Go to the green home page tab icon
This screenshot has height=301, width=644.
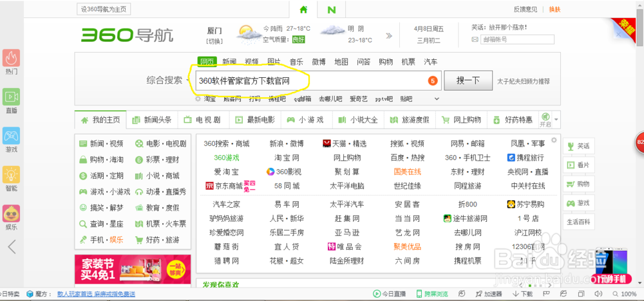(303, 10)
